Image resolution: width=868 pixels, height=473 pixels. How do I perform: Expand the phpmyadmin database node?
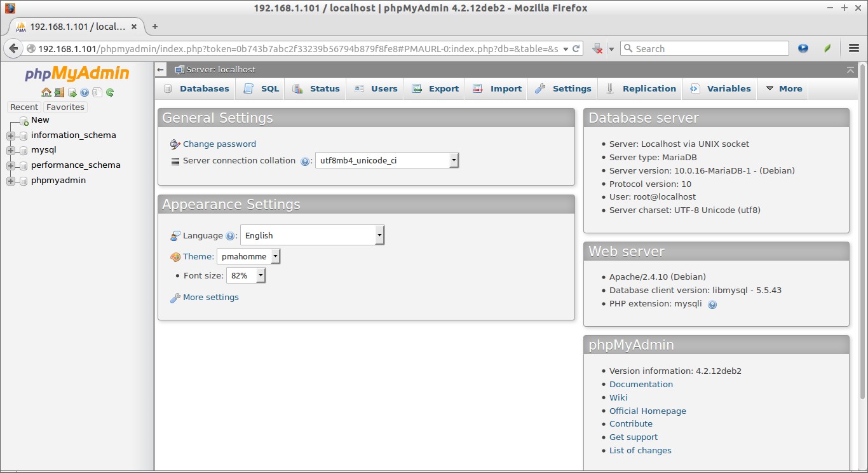pyautogui.click(x=11, y=181)
